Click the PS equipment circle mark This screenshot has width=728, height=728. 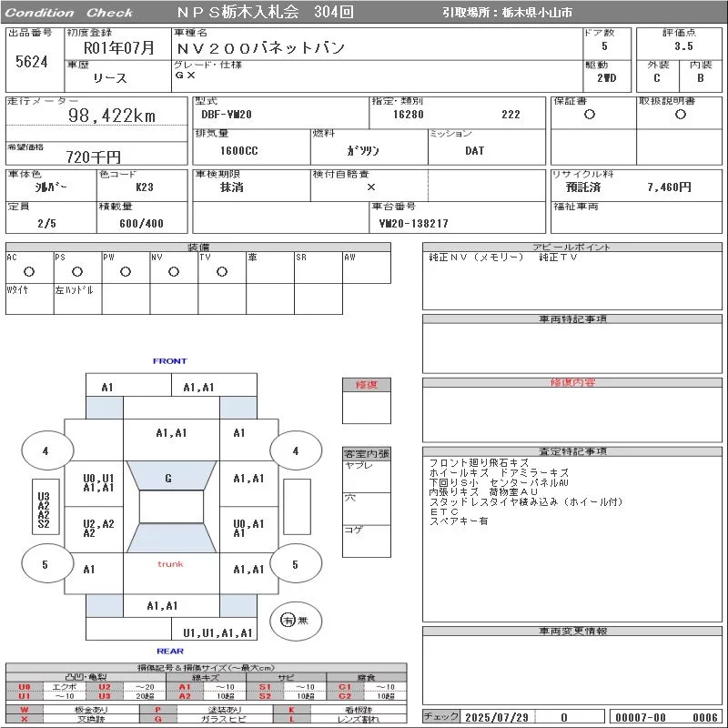[x=77, y=272]
